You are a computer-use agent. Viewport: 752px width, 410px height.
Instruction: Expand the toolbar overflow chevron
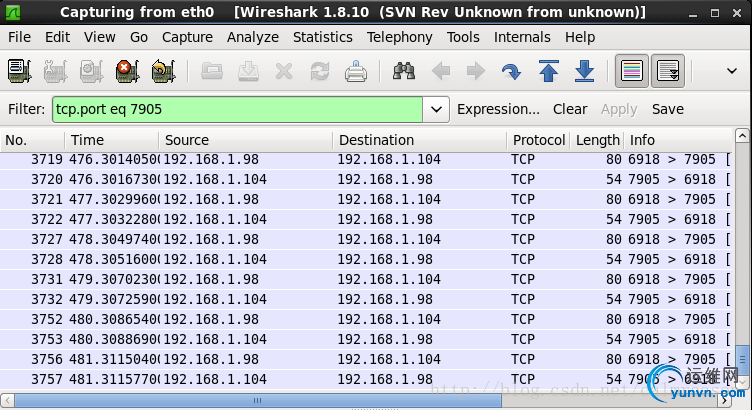point(731,72)
